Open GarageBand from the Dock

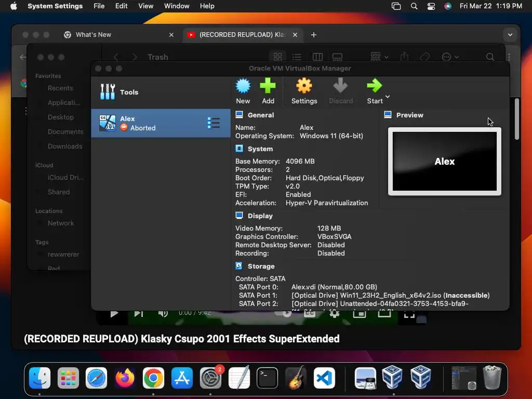click(296, 378)
